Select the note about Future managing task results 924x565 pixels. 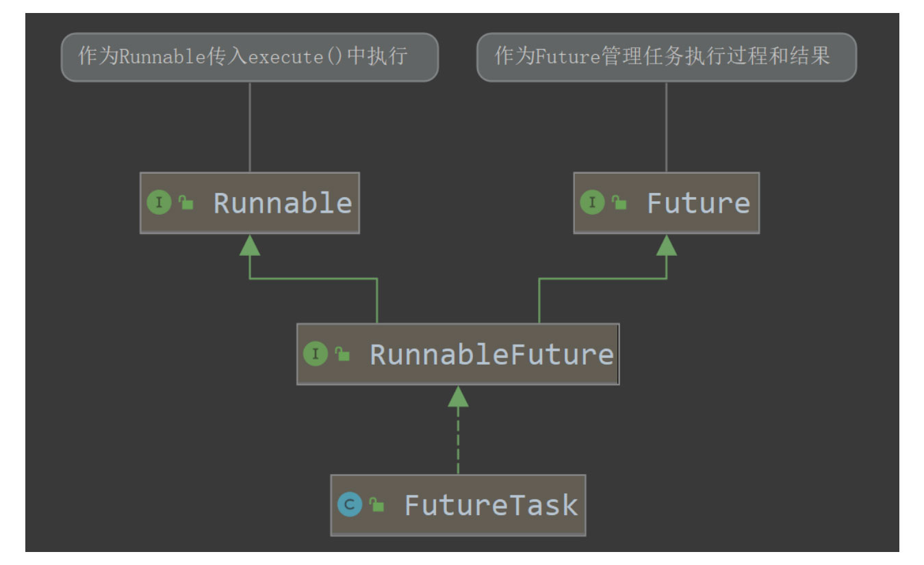click(x=666, y=57)
